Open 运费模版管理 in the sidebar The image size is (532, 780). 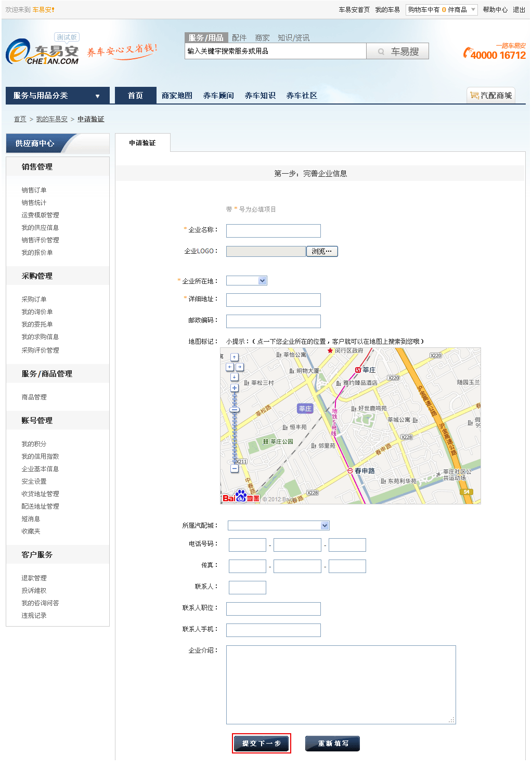(40, 215)
